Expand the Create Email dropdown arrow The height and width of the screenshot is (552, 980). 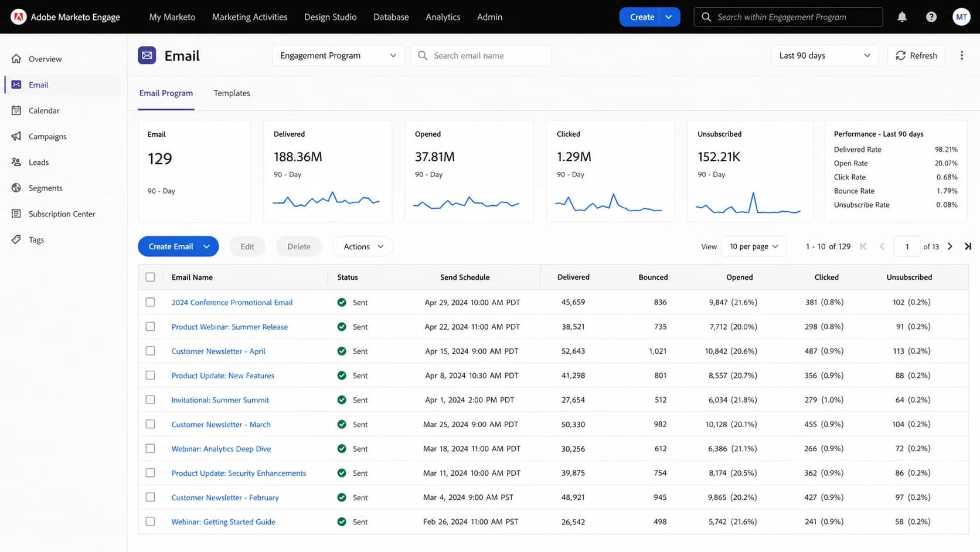click(206, 246)
